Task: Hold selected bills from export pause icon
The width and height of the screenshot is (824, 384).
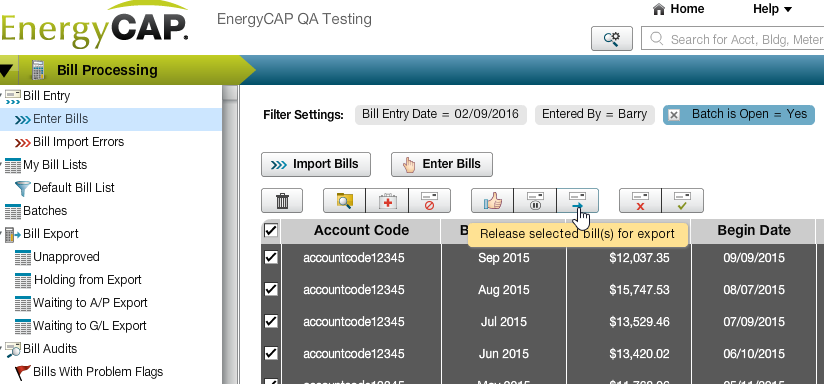Action: pos(535,201)
